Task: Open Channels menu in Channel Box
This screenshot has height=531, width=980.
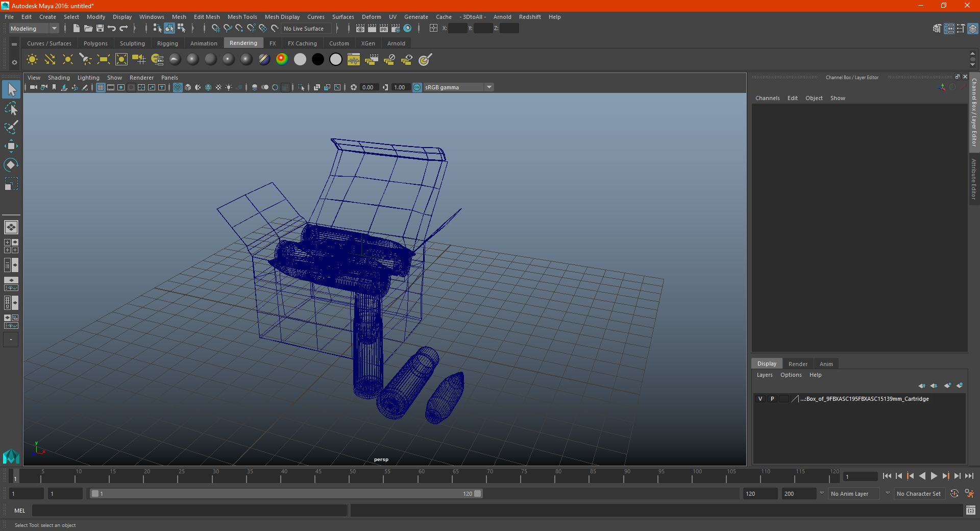Action: [x=767, y=98]
